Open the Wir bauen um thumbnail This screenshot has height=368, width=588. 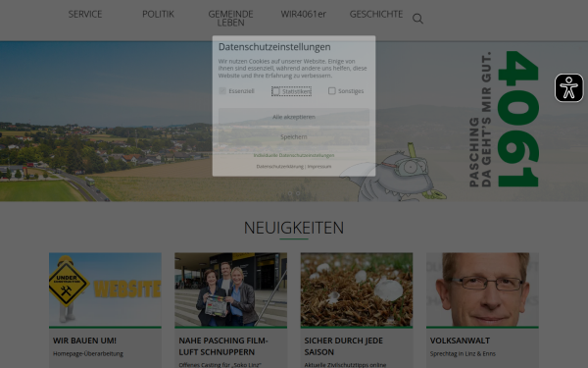point(105,289)
